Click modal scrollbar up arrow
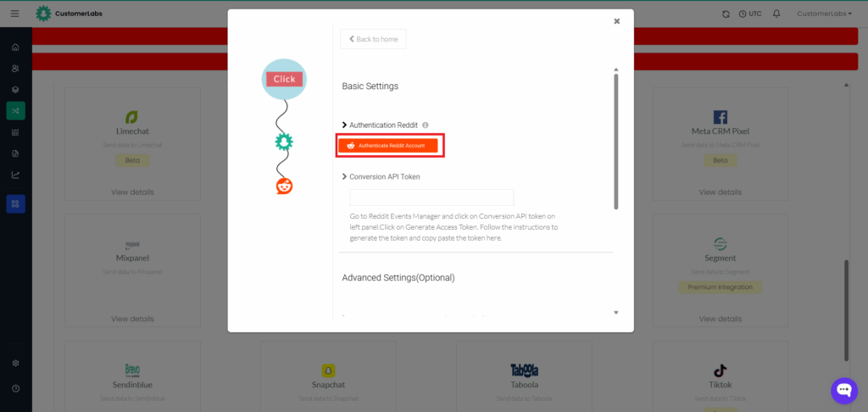This screenshot has width=868, height=412. pos(616,70)
